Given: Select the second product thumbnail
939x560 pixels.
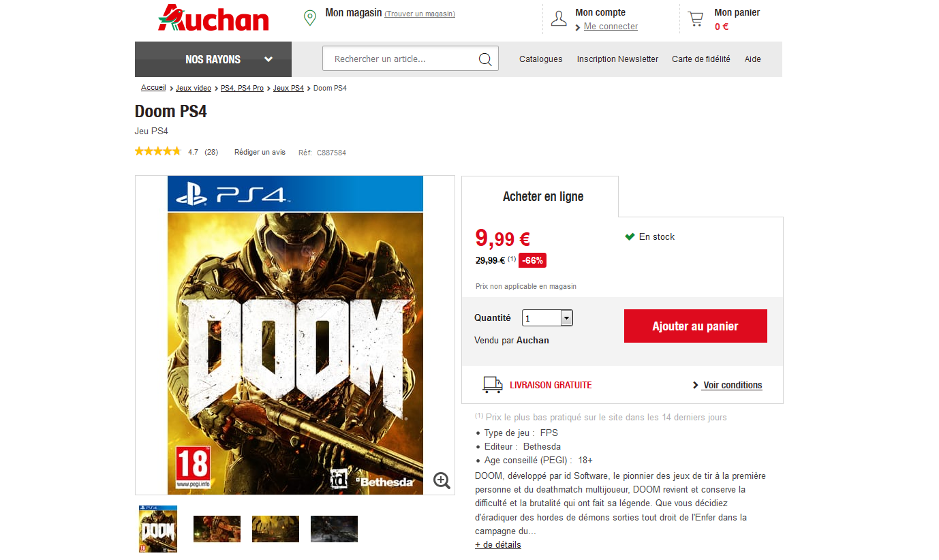Looking at the screenshot, I should pyautogui.click(x=217, y=529).
